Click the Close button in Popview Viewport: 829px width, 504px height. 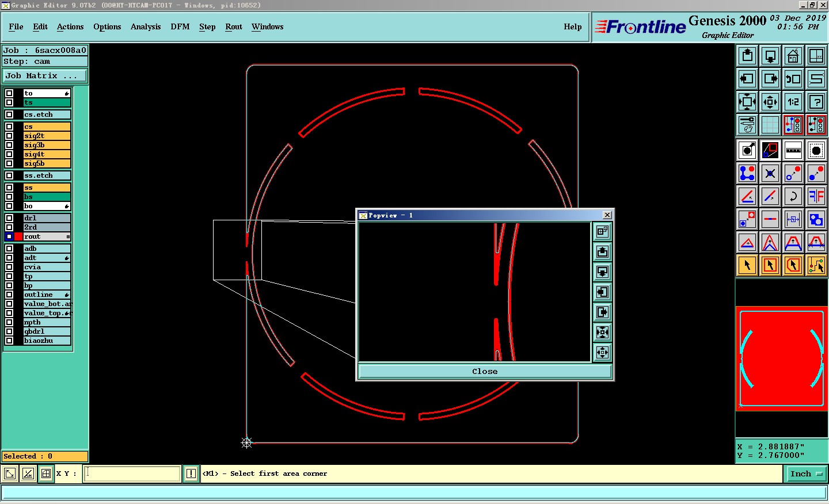(x=485, y=372)
